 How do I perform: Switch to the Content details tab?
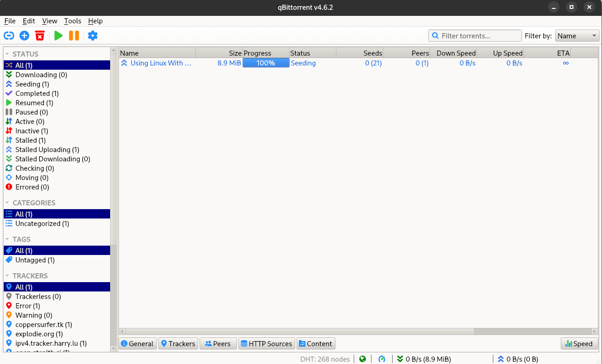(x=316, y=344)
